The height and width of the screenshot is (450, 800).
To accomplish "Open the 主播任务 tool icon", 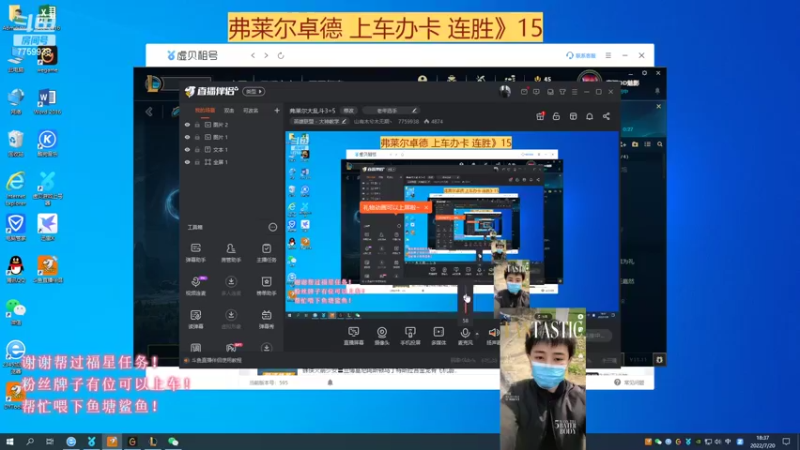I will 266,252.
